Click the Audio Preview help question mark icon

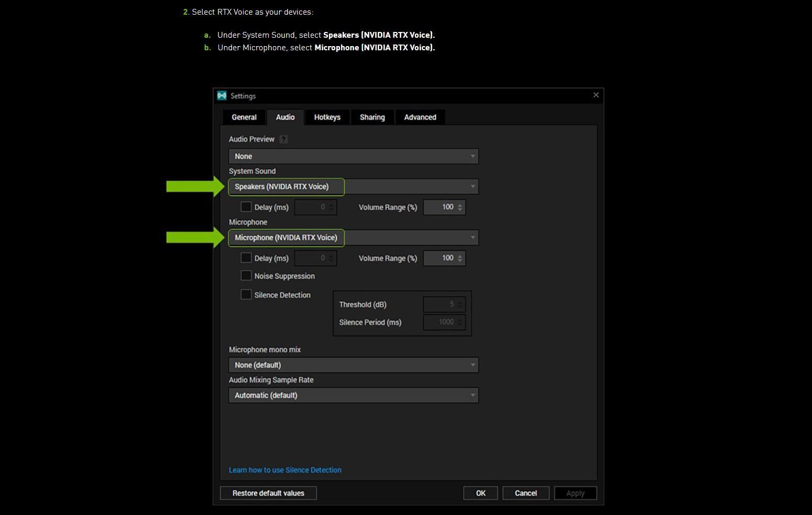[x=283, y=139]
